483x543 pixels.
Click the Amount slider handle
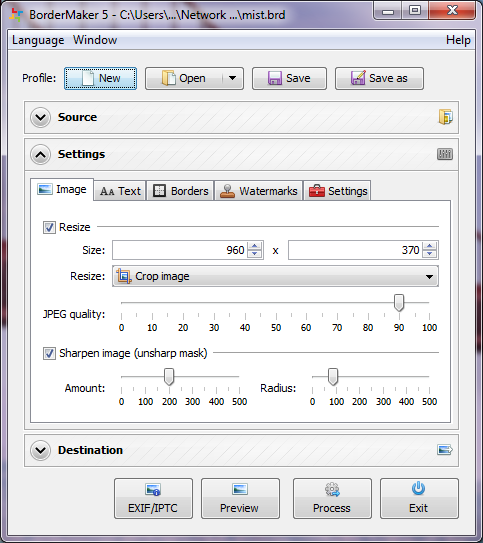point(169,377)
